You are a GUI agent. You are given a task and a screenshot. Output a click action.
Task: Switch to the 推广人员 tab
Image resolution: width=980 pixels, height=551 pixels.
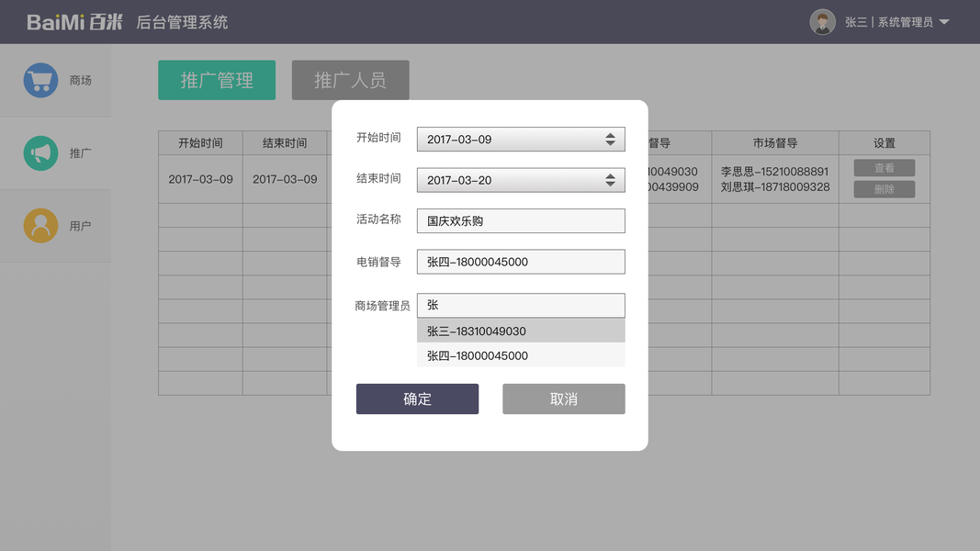tap(350, 80)
